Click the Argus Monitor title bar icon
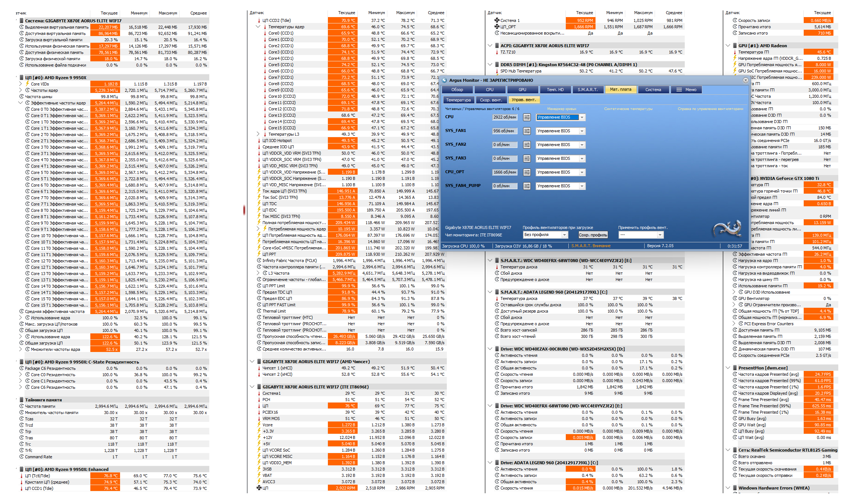The width and height of the screenshot is (855, 504). (x=445, y=80)
